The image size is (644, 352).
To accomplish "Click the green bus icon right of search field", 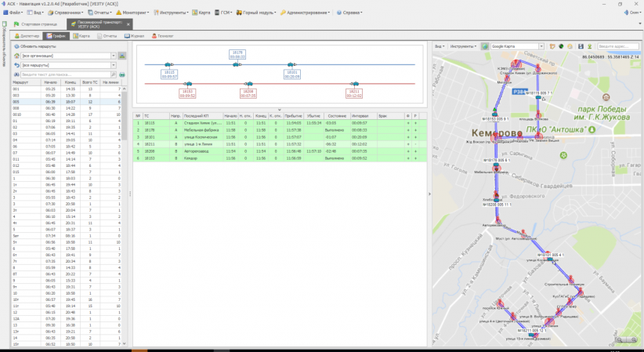I will pos(122,74).
